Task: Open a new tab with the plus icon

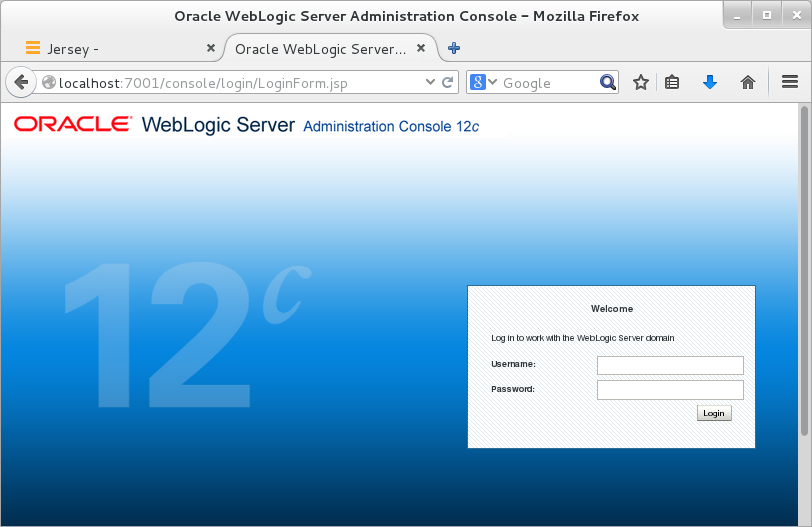Action: 454,48
